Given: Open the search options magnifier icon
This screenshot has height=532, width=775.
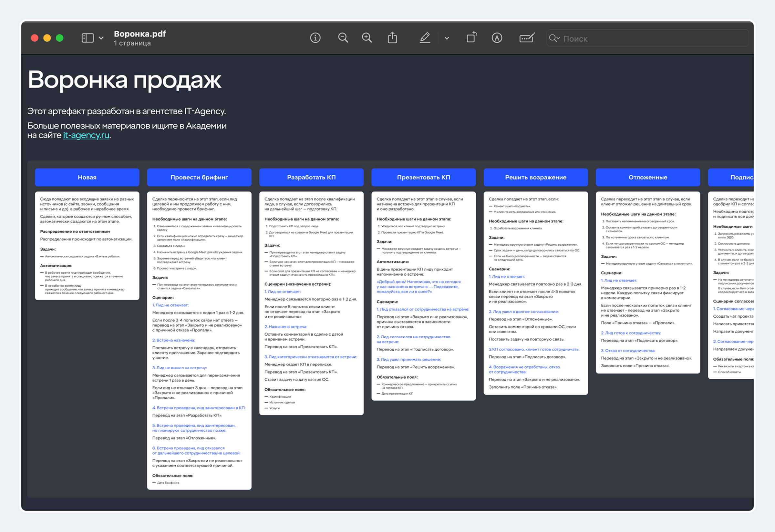Looking at the screenshot, I should point(554,38).
